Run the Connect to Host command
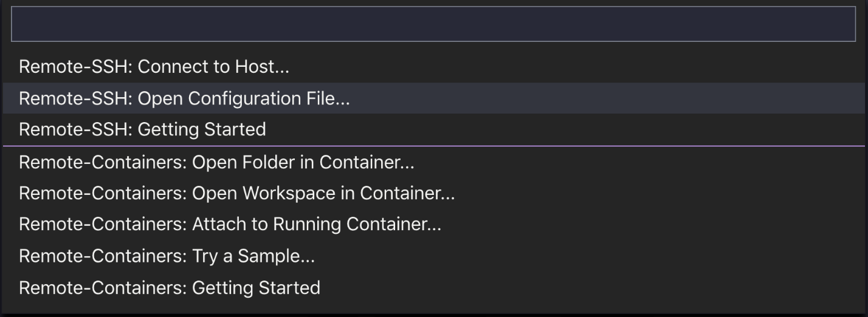This screenshot has width=868, height=317. coord(154,66)
